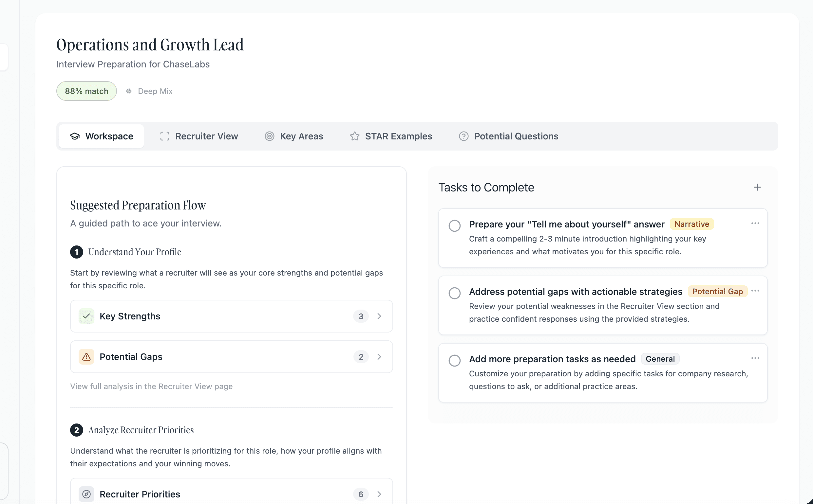
Task: Click the plus icon beside Tasks to Complete
Action: click(x=757, y=187)
